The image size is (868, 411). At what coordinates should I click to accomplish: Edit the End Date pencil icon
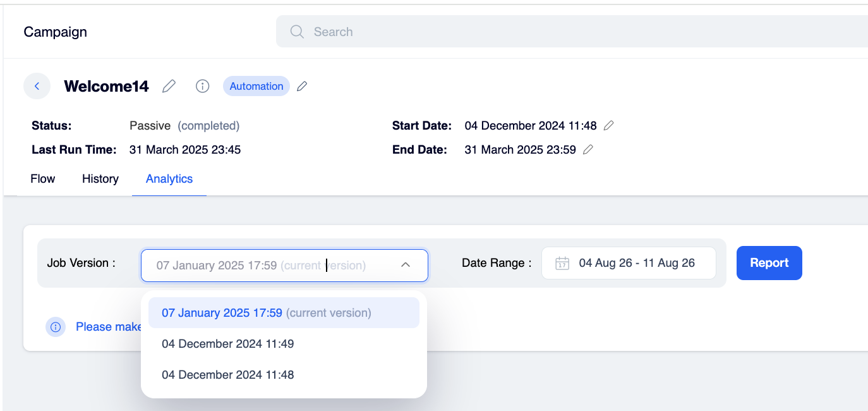coord(588,150)
